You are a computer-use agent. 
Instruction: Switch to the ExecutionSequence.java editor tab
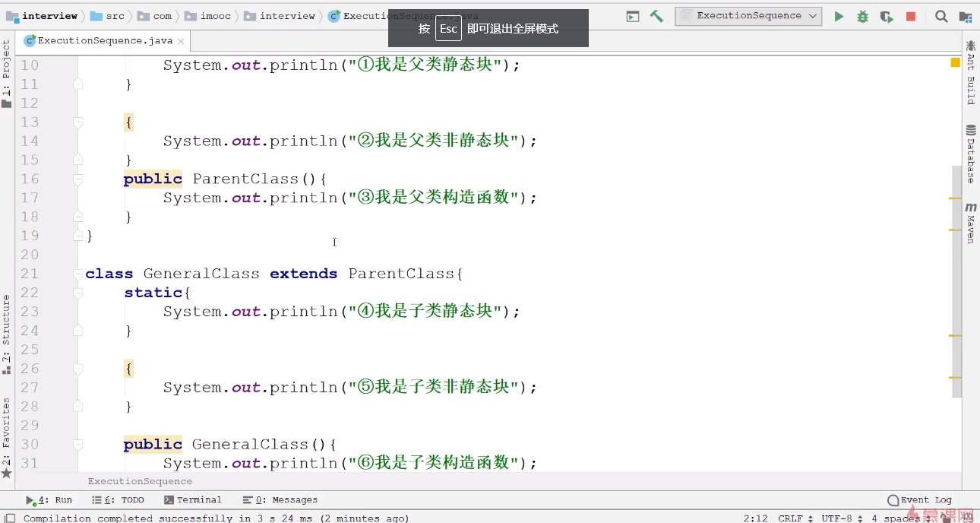click(99, 41)
